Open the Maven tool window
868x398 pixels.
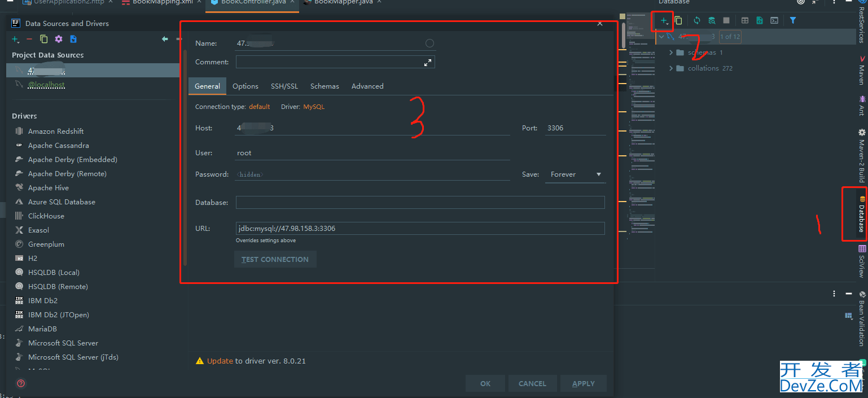(x=862, y=70)
